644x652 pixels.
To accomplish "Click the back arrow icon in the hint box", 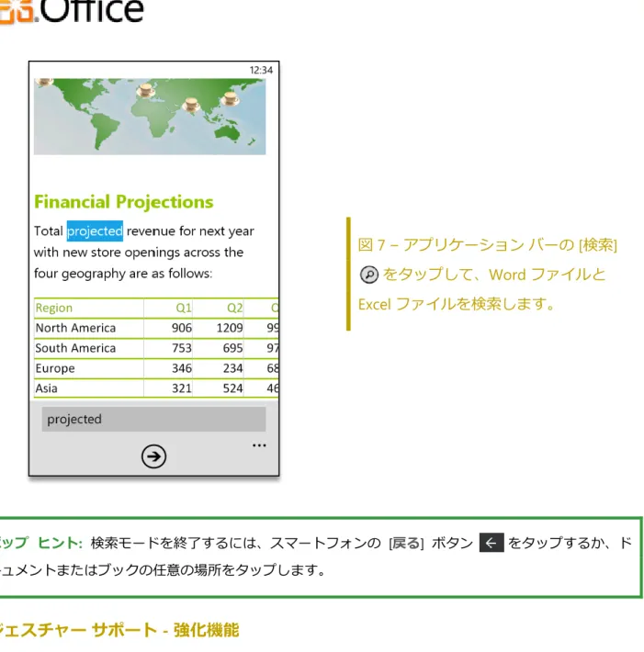I will click(491, 543).
